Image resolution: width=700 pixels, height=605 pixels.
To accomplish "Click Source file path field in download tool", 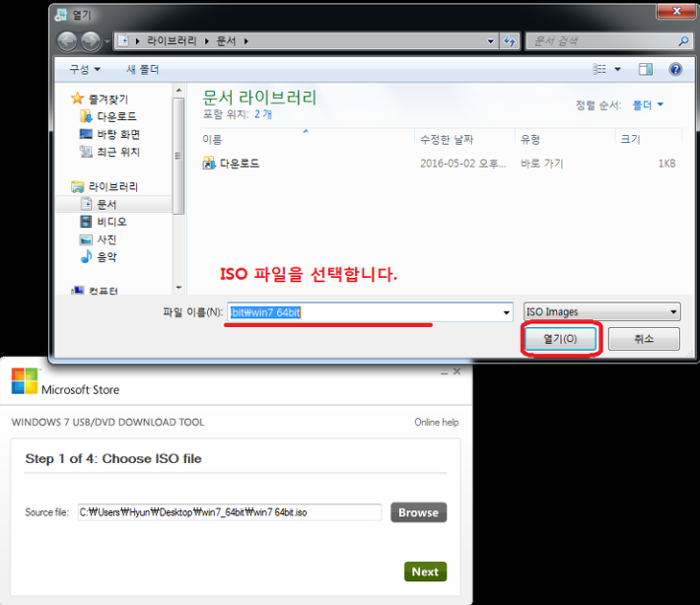I will click(230, 512).
